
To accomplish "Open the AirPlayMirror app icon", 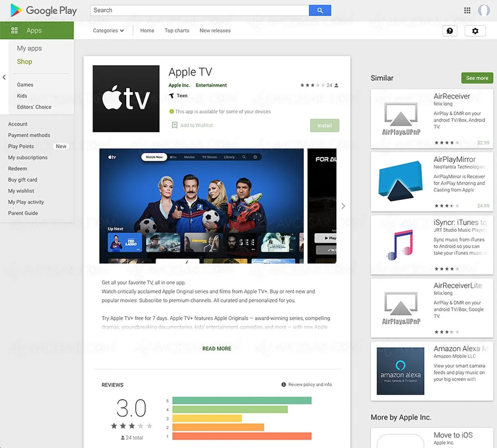I will pyautogui.click(x=400, y=181).
